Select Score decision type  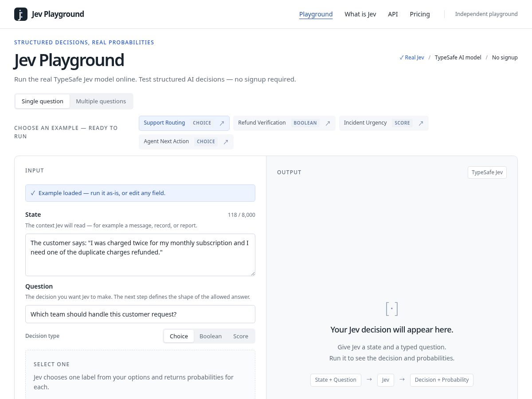point(241,336)
